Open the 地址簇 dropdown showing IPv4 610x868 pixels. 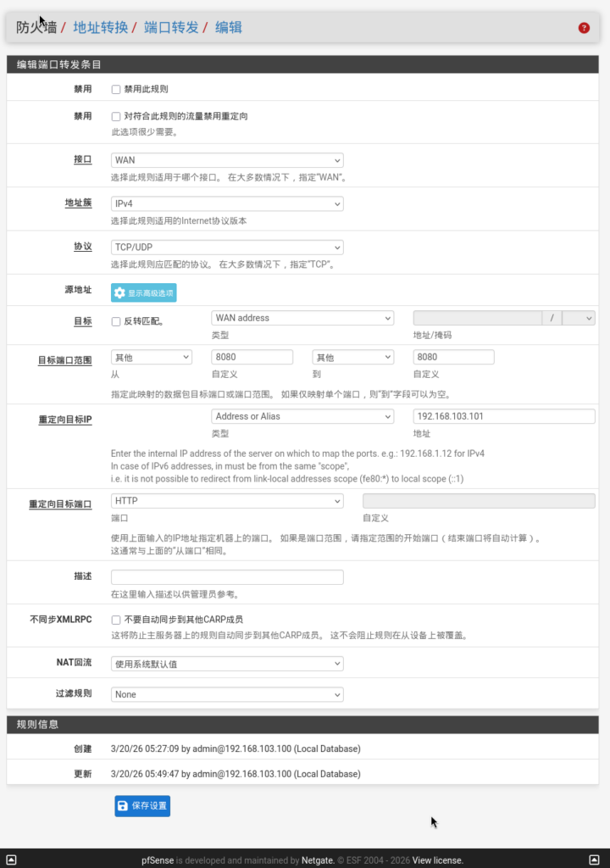227,203
